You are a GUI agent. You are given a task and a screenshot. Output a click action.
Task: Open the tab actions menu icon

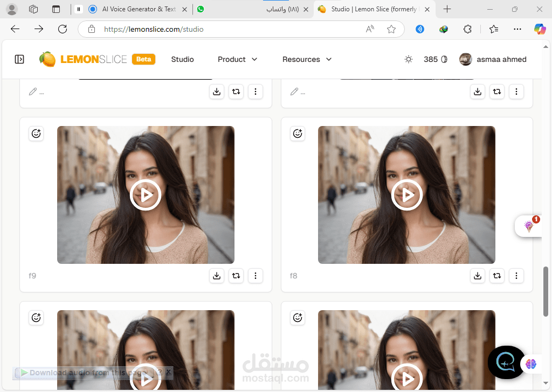[x=56, y=9]
